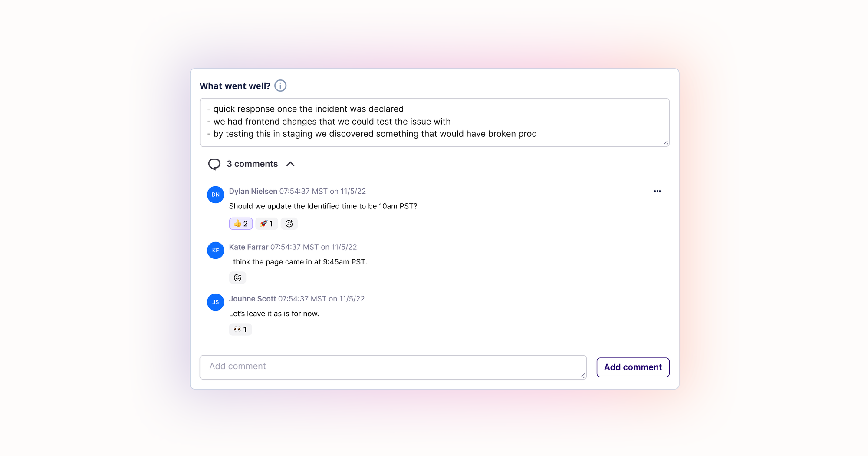868x456 pixels.
Task: Toggle the rocket reaction on Dylan's comment
Action: click(x=266, y=223)
